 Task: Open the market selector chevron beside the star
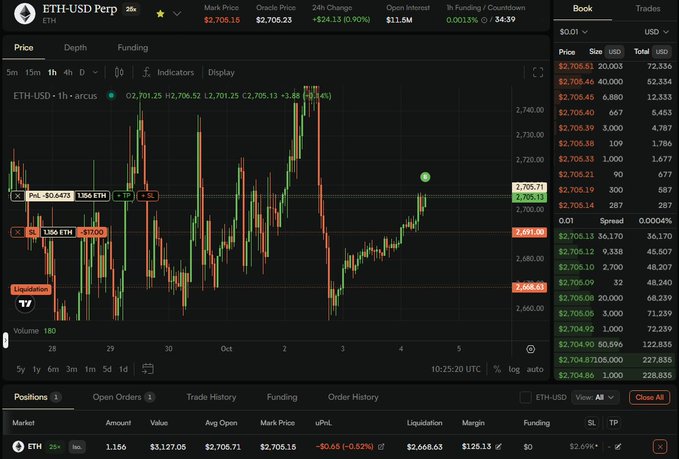[177, 14]
